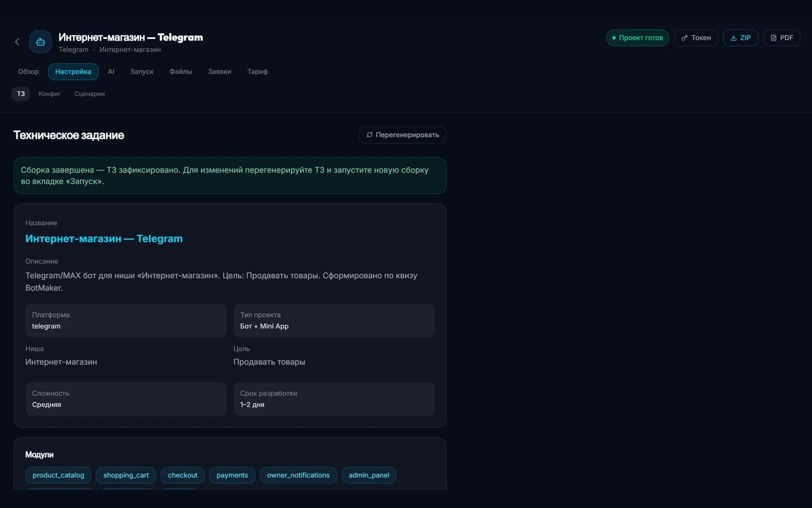Click the product_catalog module chip
812x508 pixels.
click(x=59, y=475)
